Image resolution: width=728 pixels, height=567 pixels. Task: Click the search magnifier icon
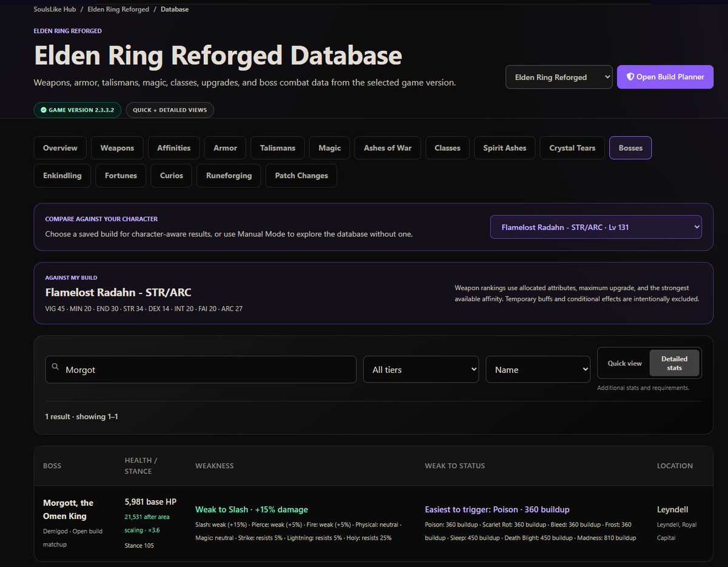(x=55, y=367)
